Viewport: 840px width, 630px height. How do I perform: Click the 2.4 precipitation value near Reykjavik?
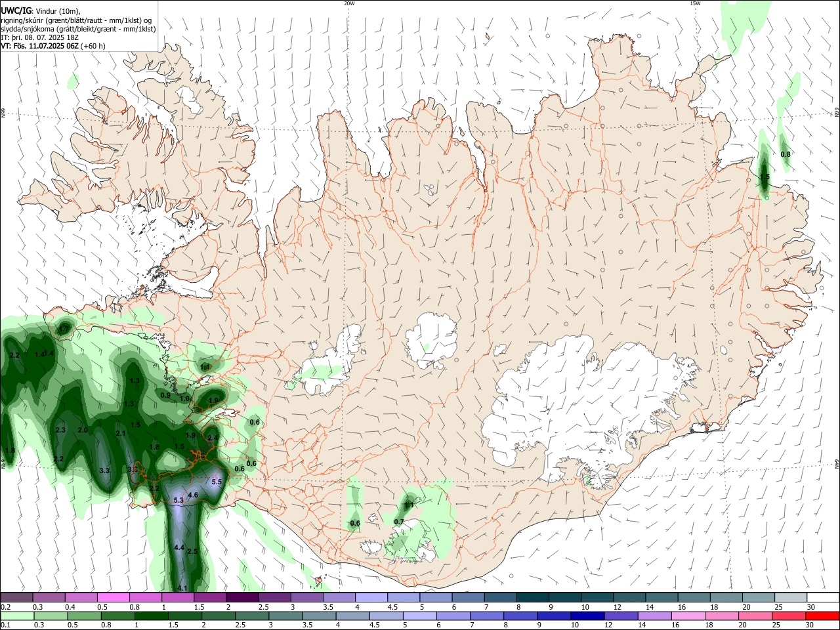pyautogui.click(x=213, y=438)
